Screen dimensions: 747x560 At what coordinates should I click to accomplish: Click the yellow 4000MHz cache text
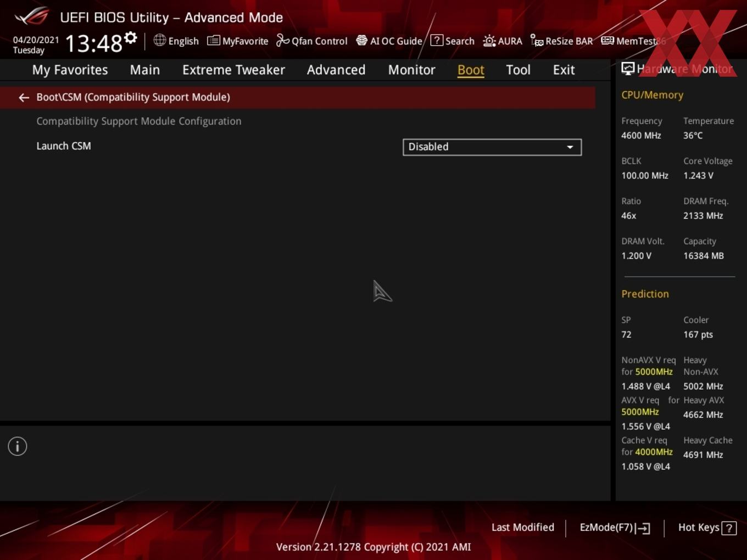pyautogui.click(x=654, y=452)
